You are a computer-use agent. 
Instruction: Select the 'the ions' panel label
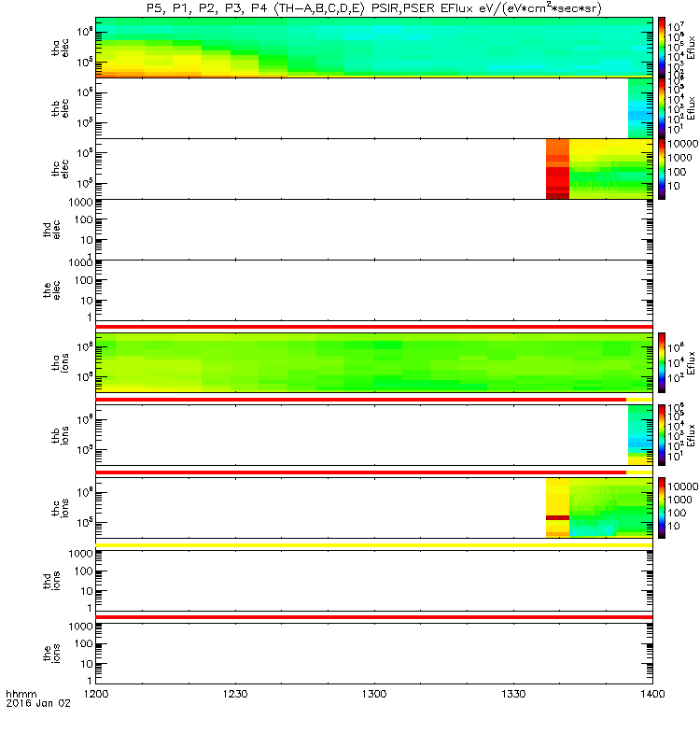click(51, 654)
